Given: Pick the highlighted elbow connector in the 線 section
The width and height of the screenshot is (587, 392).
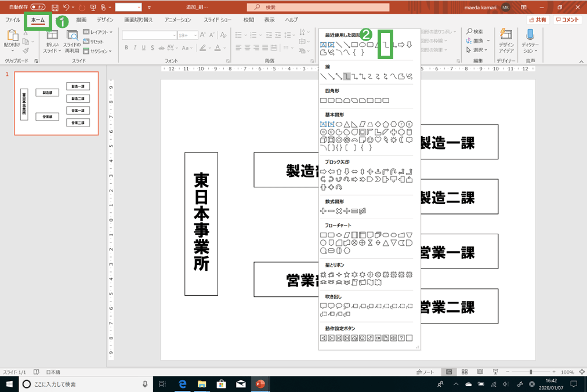Looking at the screenshot, I should coord(347,77).
